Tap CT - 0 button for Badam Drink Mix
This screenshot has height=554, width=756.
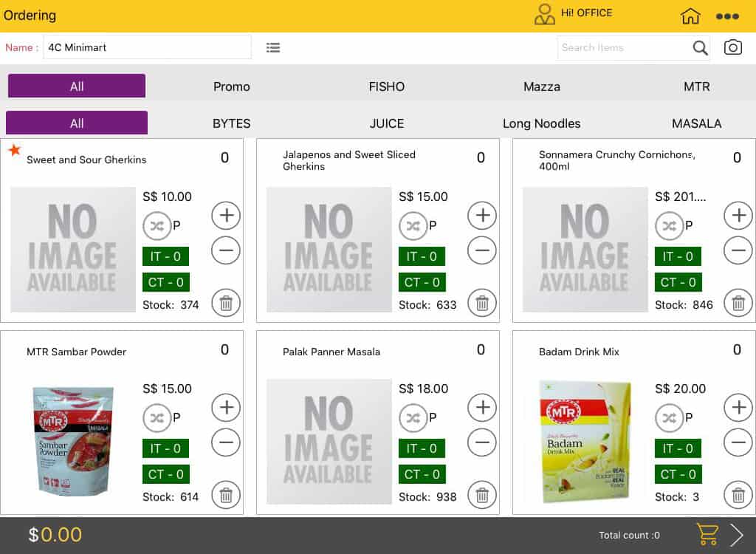coord(678,474)
